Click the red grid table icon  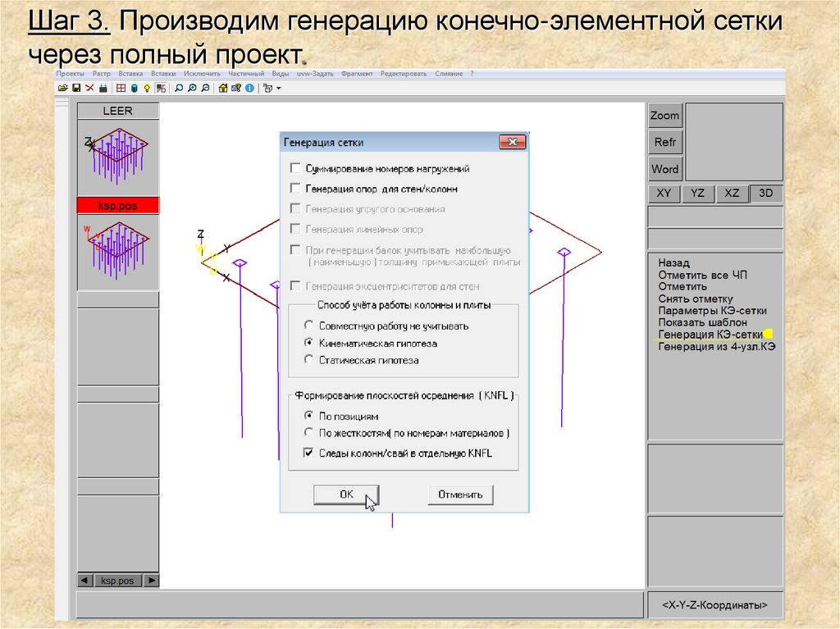[x=121, y=88]
